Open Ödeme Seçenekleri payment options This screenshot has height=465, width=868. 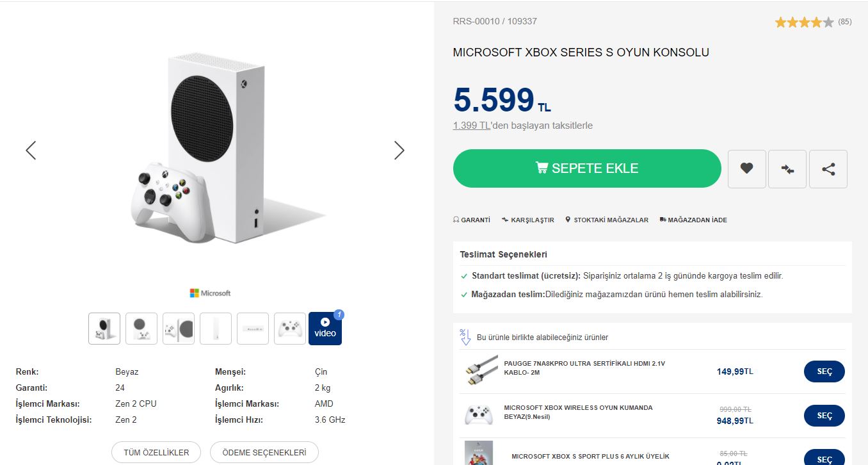264,452
